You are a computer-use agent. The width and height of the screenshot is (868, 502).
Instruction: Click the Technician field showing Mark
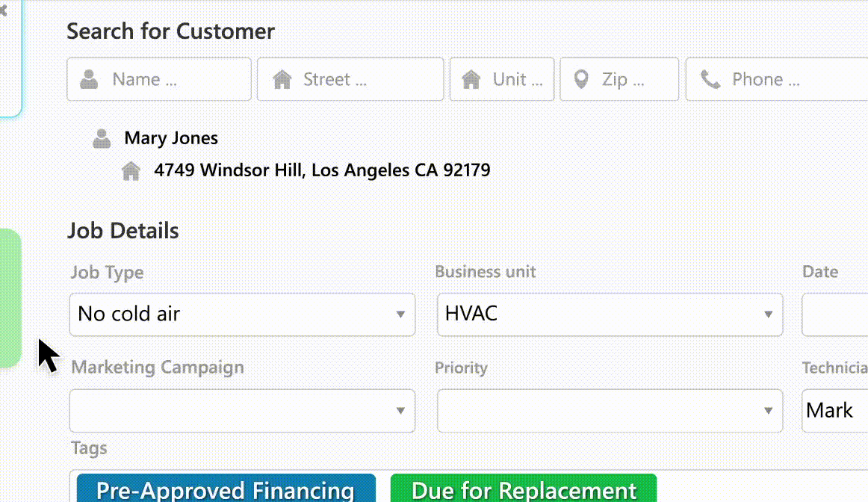(833, 410)
